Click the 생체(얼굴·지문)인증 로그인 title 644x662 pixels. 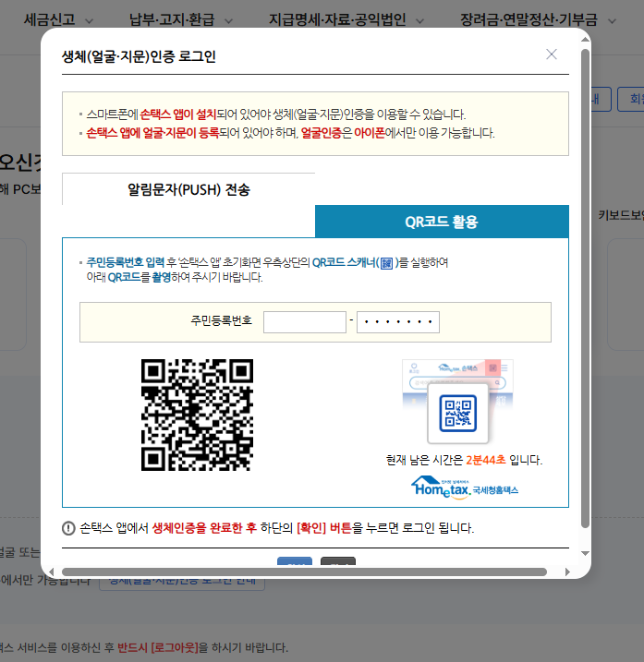click(139, 56)
